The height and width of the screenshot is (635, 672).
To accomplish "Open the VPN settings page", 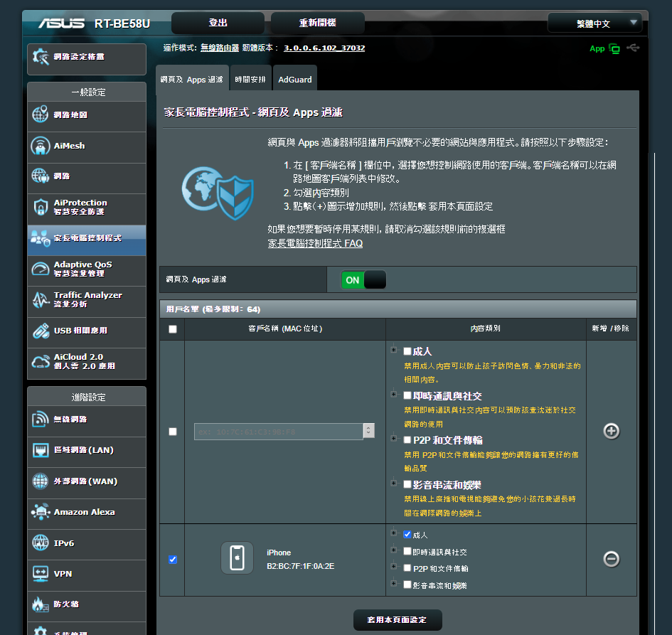I will coord(87,574).
